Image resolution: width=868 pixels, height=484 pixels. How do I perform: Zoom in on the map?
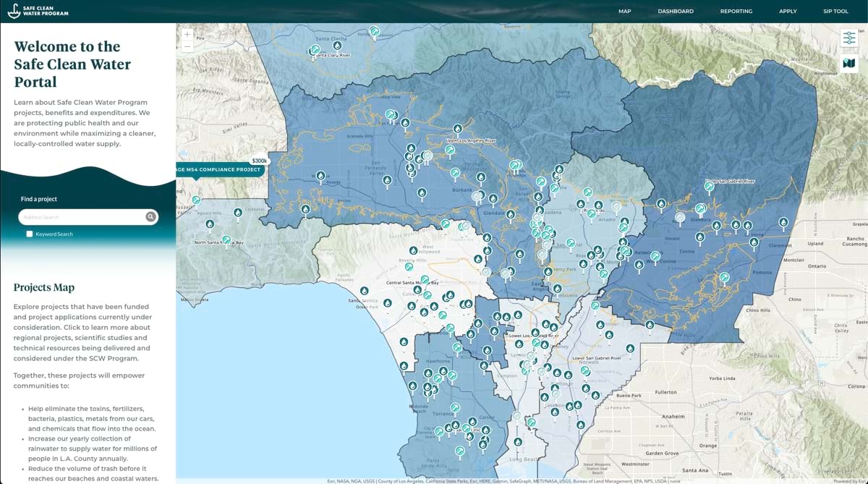(187, 34)
